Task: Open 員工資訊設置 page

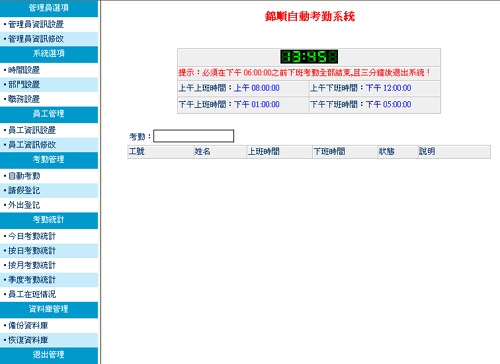Action: click(32, 130)
